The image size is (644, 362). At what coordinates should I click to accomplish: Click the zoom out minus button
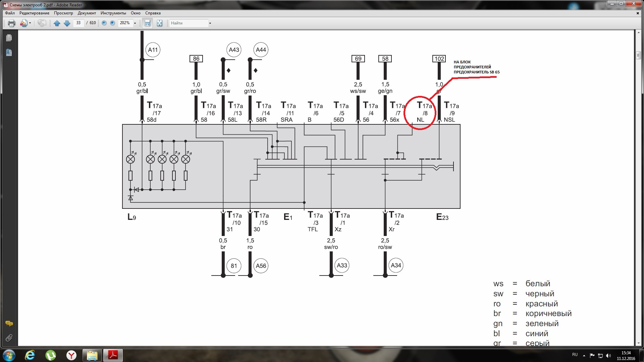click(x=104, y=23)
